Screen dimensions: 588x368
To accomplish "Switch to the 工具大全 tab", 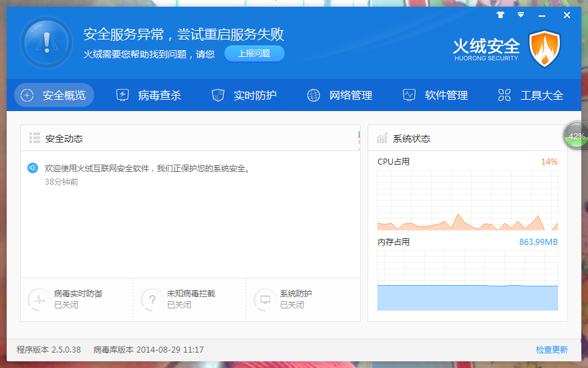I will pos(531,96).
